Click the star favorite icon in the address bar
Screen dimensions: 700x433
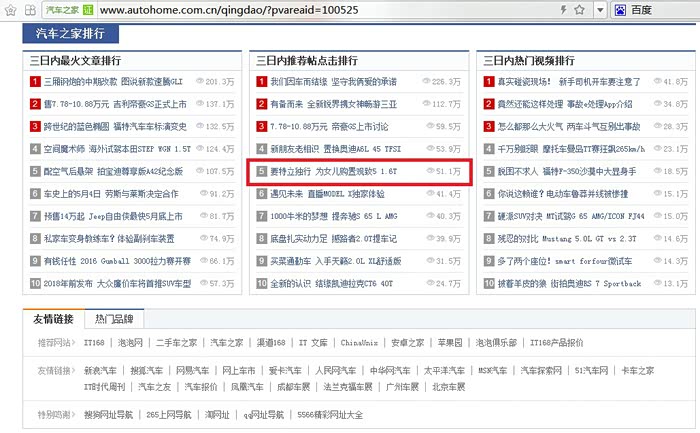tap(578, 10)
